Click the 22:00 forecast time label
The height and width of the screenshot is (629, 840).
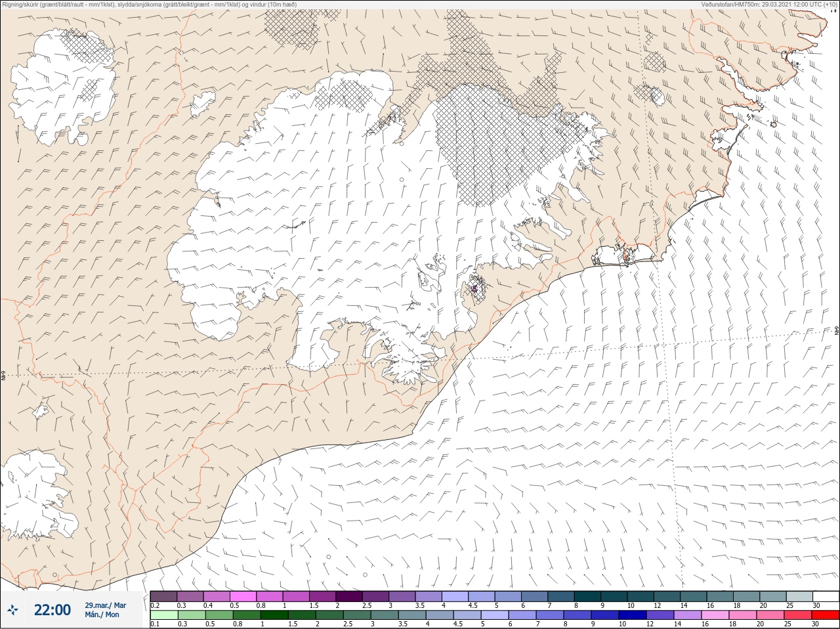click(52, 610)
